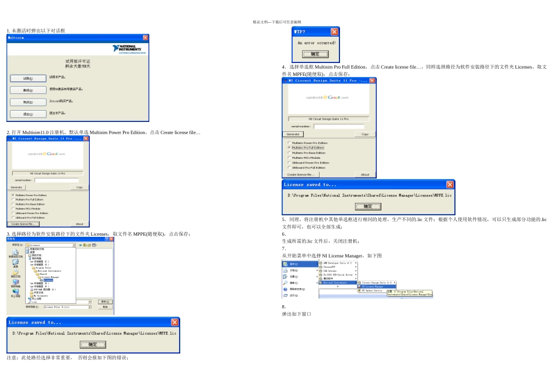Open Documents entry in the Start menu
Image resolution: width=554 pixels, height=392 pixels.
[x=301, y=271]
